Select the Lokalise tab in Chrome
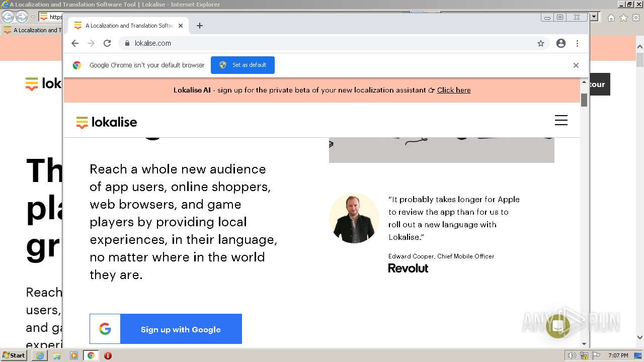644x362 pixels. coord(129,26)
